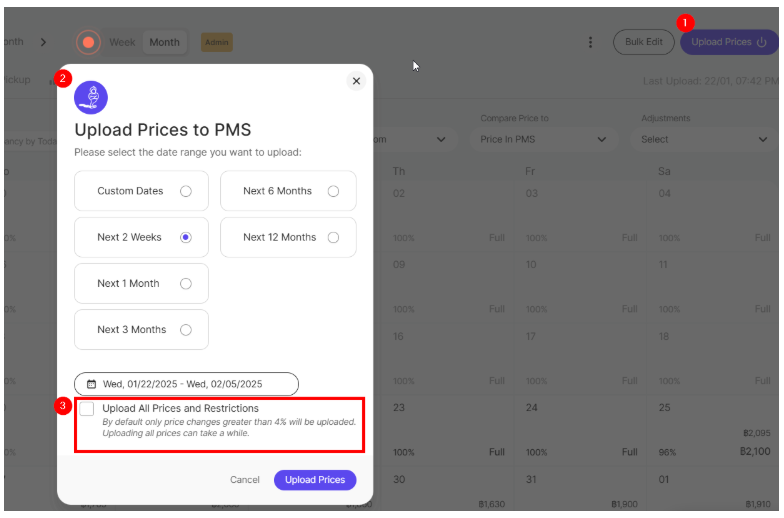This screenshot has width=784, height=518.
Task: Close the Upload Prices dialog
Action: click(356, 81)
